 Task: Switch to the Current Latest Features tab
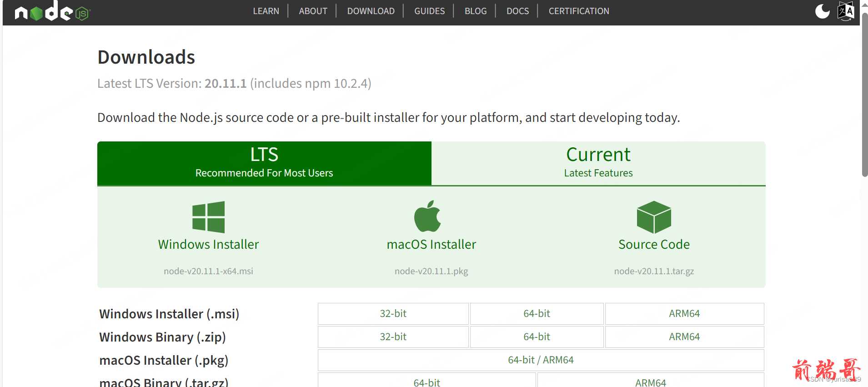(x=598, y=163)
